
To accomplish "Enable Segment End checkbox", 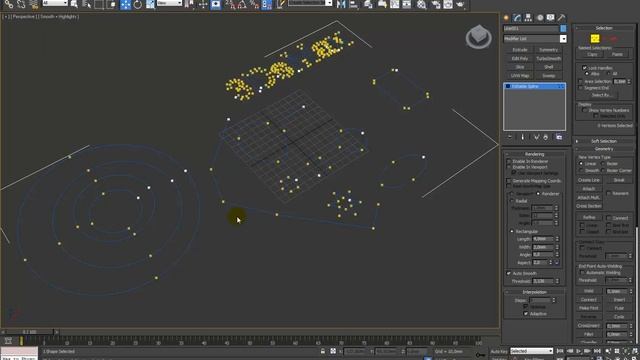I will click(580, 88).
